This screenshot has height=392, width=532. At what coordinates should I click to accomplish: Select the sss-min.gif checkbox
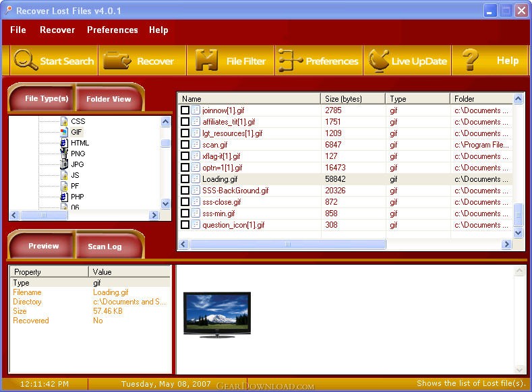[x=185, y=214]
